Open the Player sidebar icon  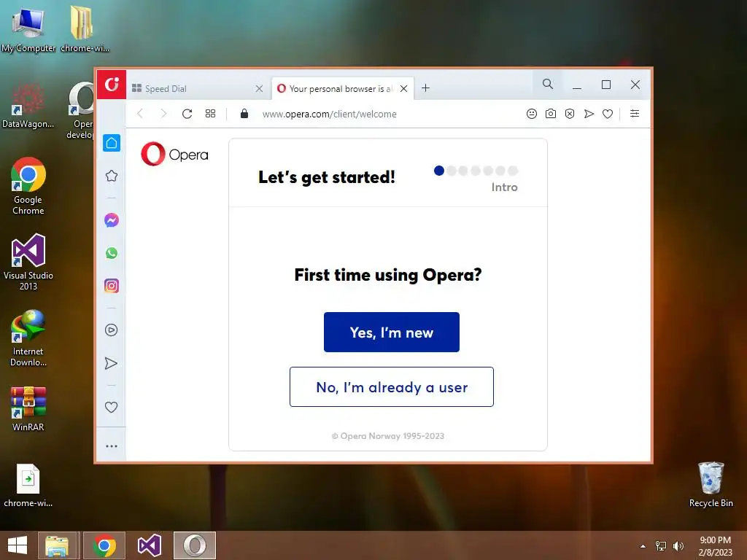coord(112,330)
